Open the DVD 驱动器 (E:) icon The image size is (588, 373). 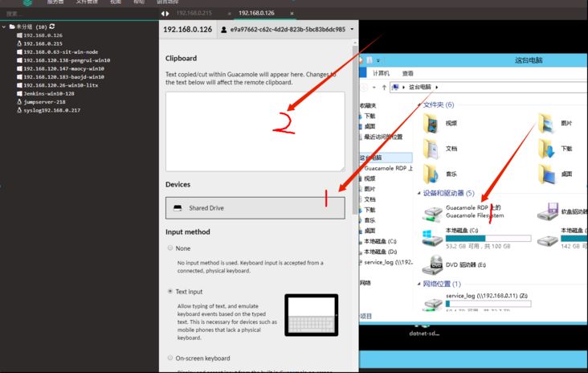(x=433, y=265)
